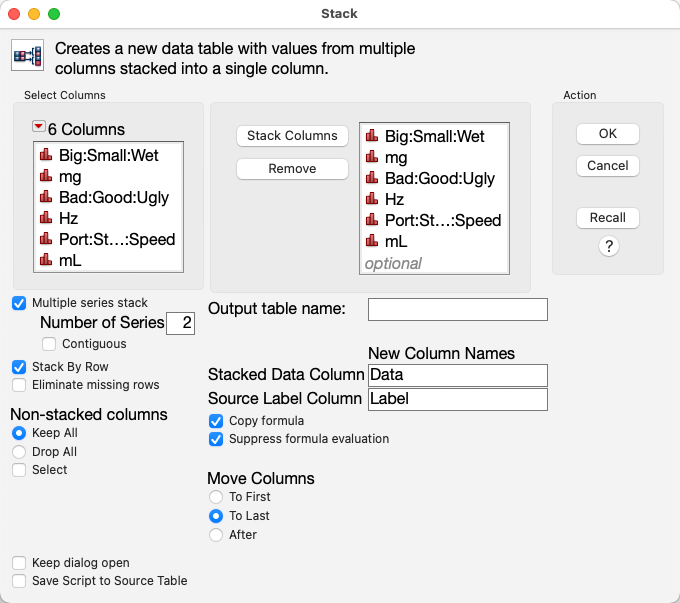Select Port:St…:Speed in the stacked columns list
680x603 pixels.
pos(442,220)
